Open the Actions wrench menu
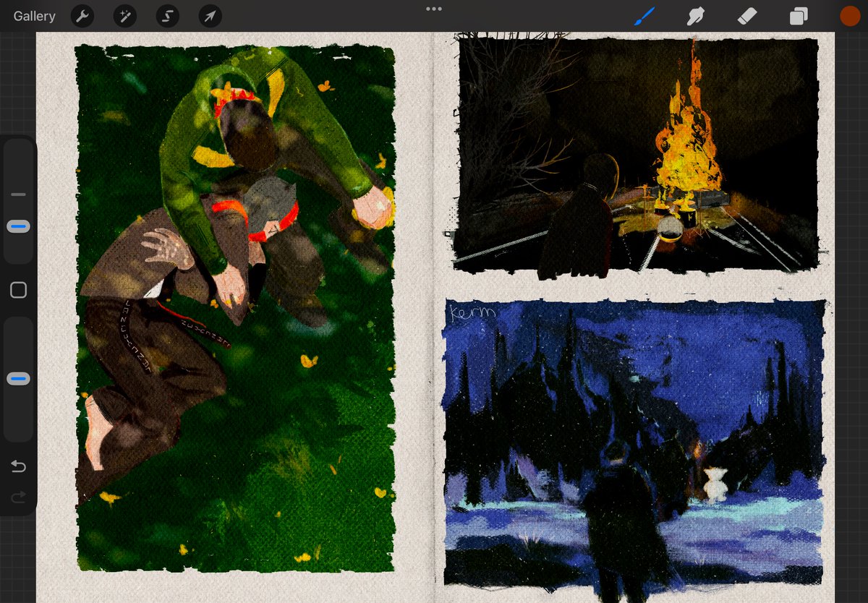This screenshot has width=868, height=603. pos(82,16)
